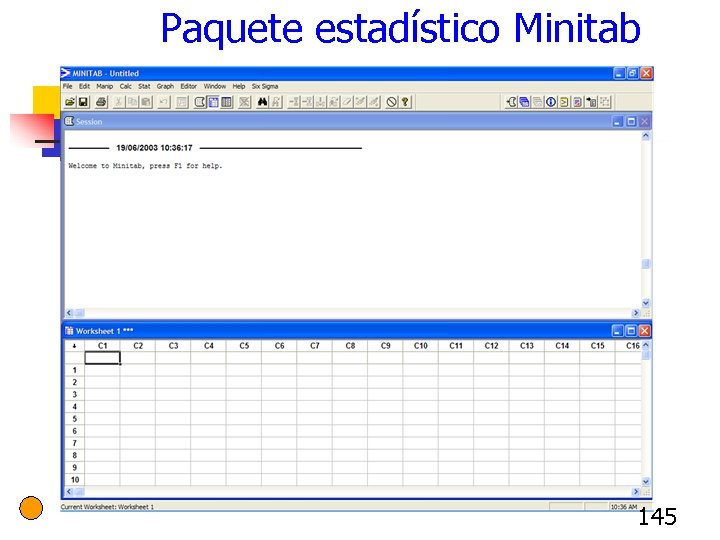Click the worksheet data entry direction arrow

tap(74, 346)
